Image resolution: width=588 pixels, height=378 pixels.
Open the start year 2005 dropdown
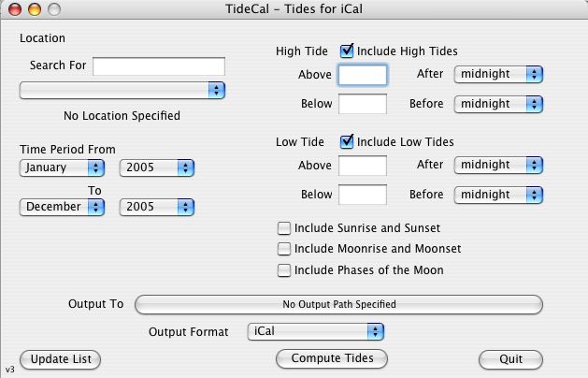tap(157, 167)
